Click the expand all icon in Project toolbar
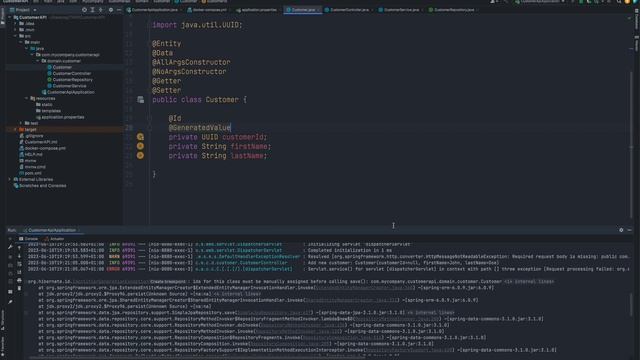This screenshot has width=640, height=360. pyautogui.click(x=93, y=10)
